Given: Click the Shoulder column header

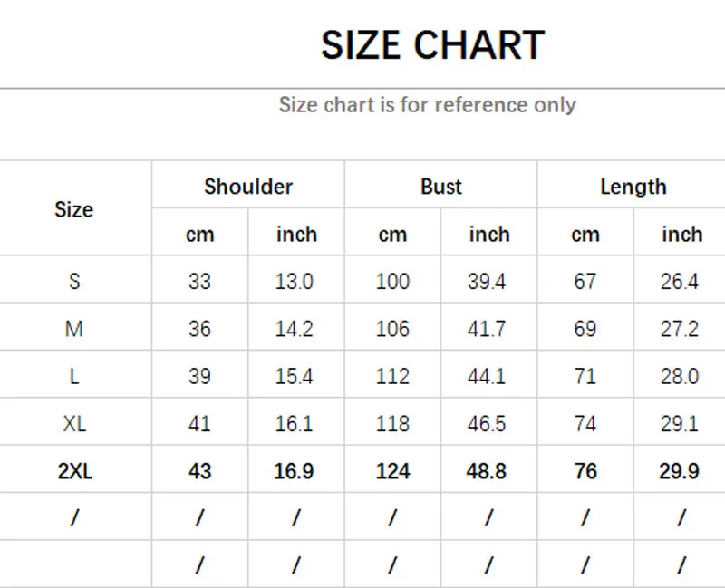Looking at the screenshot, I should pos(248,187).
